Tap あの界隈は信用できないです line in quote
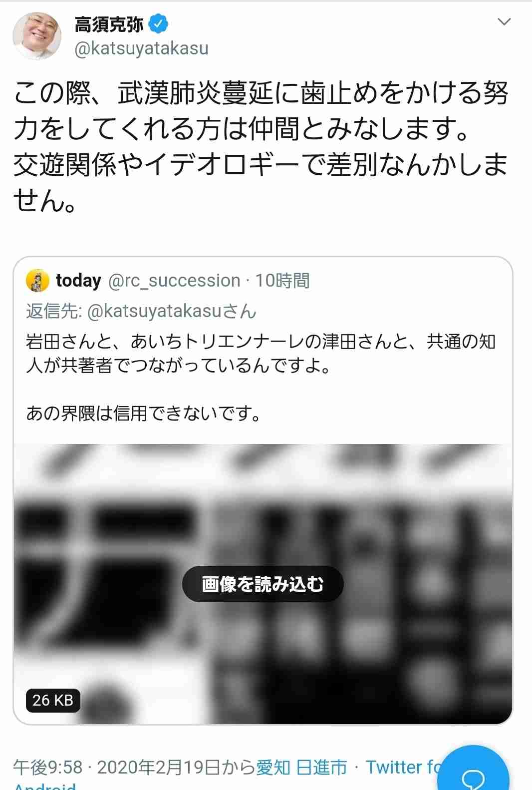Viewport: 532px width, 790px height. (144, 413)
